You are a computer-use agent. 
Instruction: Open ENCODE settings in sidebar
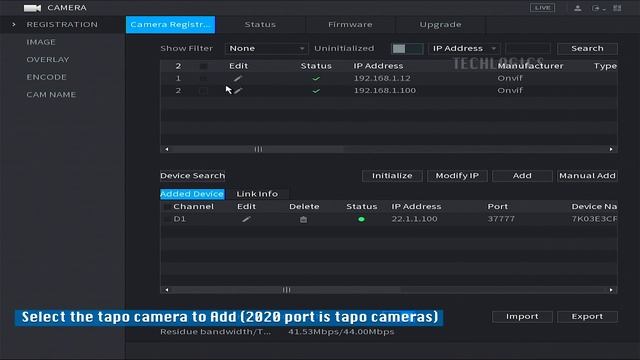pos(46,77)
